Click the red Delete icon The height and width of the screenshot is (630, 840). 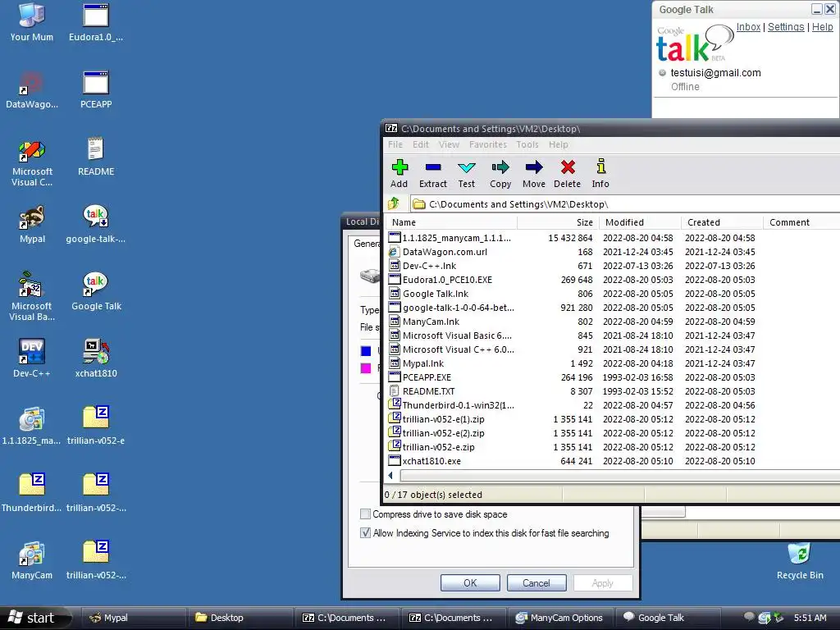click(568, 174)
